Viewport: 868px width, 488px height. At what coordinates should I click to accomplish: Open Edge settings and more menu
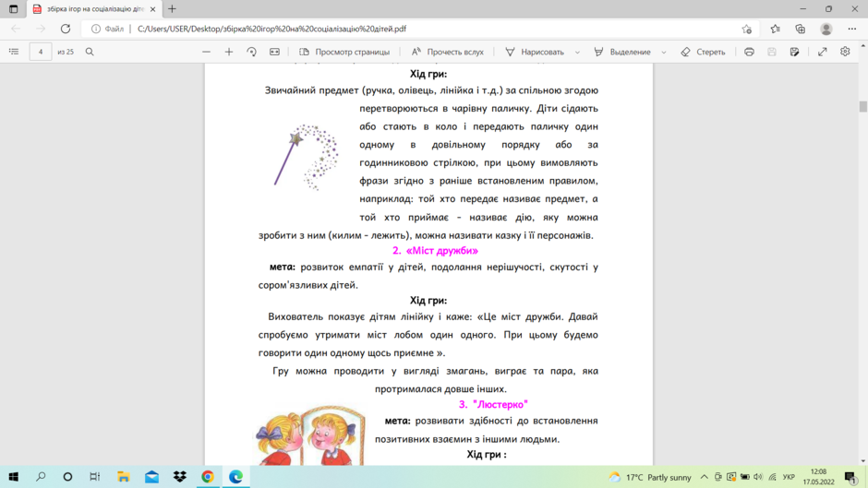pyautogui.click(x=852, y=29)
